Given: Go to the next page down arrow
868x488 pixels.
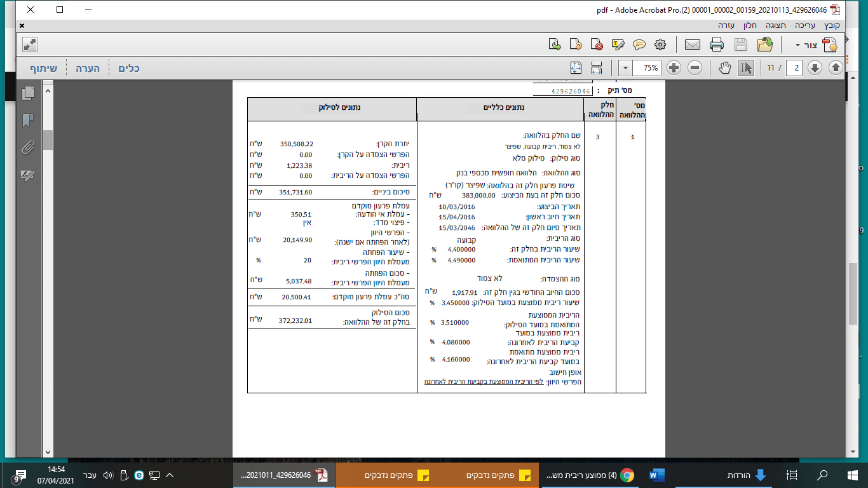Looking at the screenshot, I should click(815, 68).
